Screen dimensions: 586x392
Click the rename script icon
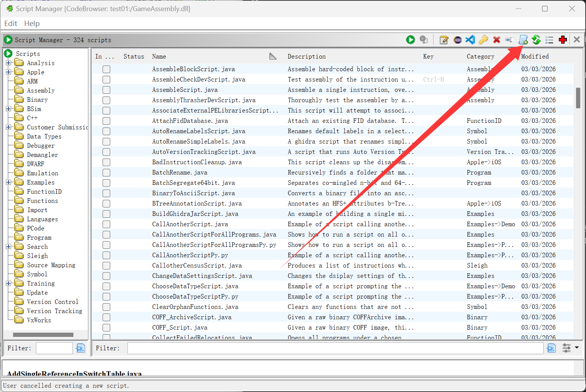pos(509,40)
